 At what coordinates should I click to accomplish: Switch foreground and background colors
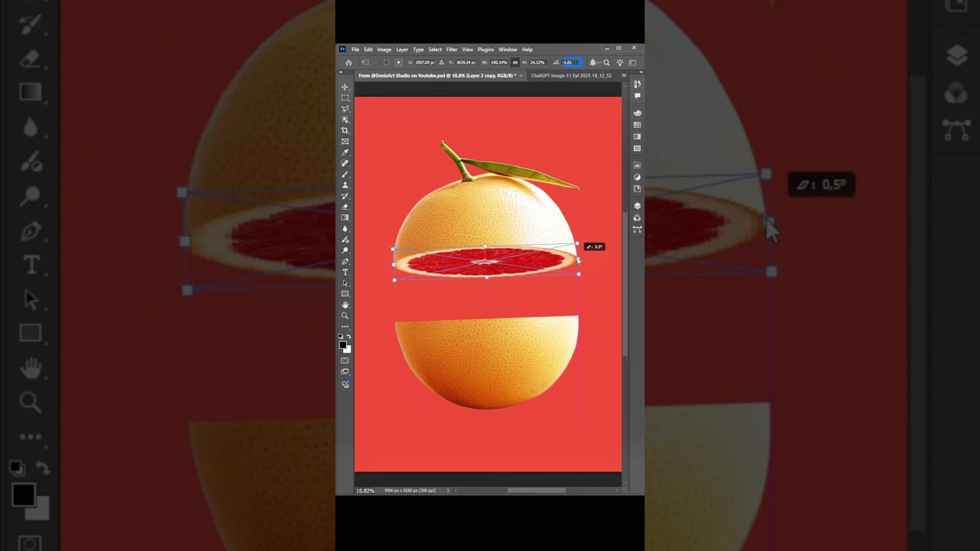[349, 336]
